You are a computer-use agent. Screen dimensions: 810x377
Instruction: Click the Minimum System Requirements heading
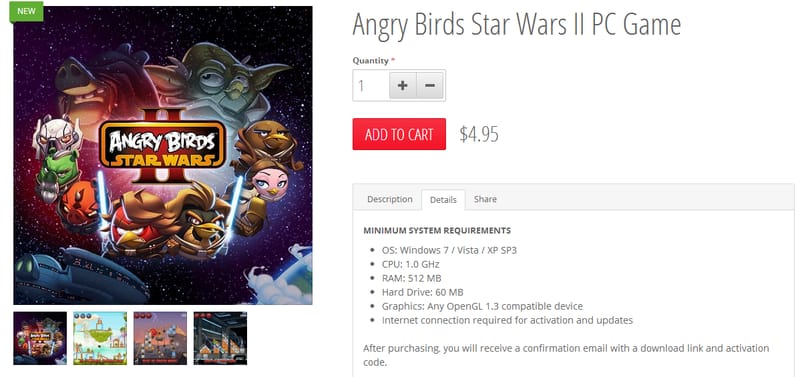[437, 230]
